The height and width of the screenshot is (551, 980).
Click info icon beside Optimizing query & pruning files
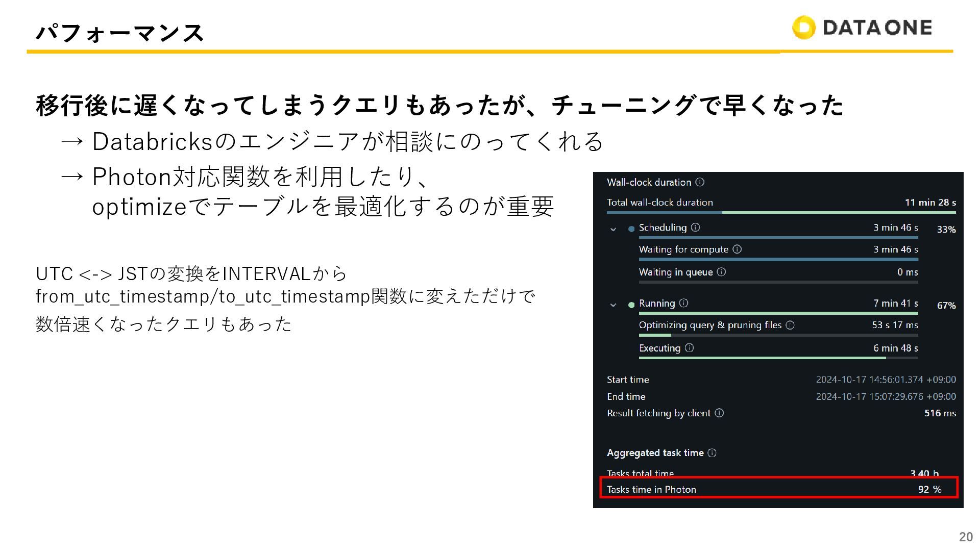(x=790, y=325)
